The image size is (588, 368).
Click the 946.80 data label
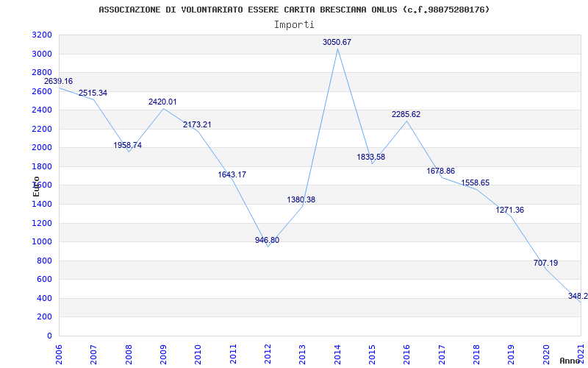[267, 241]
